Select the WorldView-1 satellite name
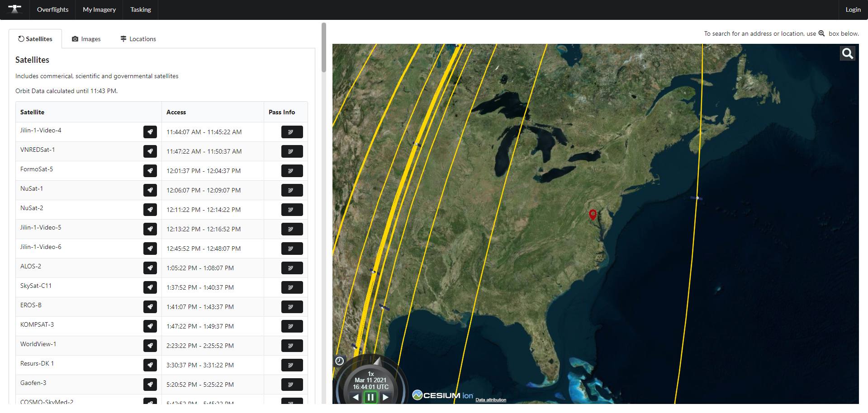This screenshot has height=413, width=868. [x=38, y=344]
